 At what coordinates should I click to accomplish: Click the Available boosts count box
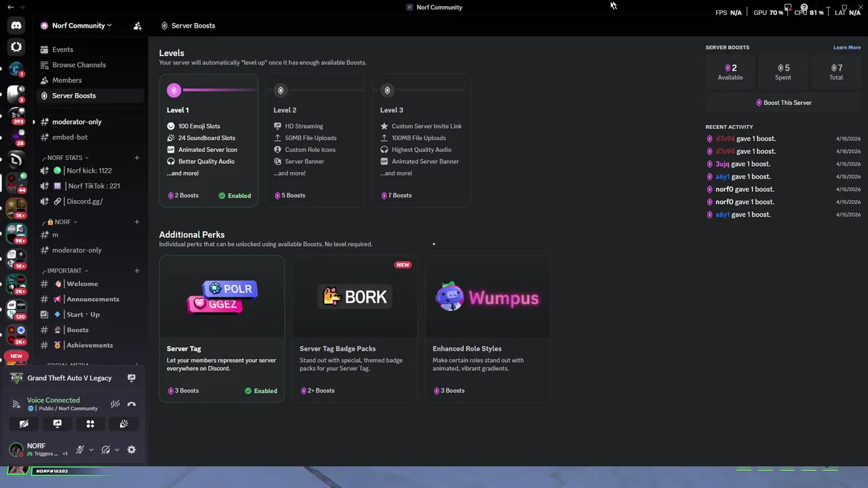point(730,71)
